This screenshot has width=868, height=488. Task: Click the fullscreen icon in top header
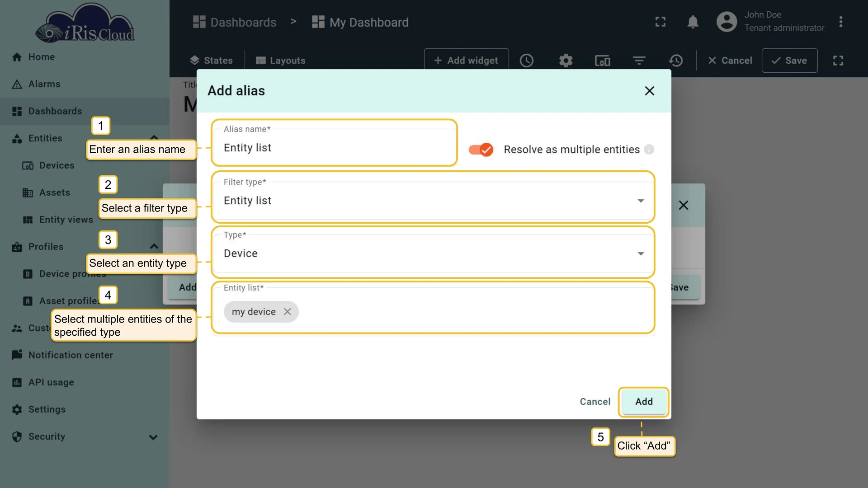tap(660, 22)
